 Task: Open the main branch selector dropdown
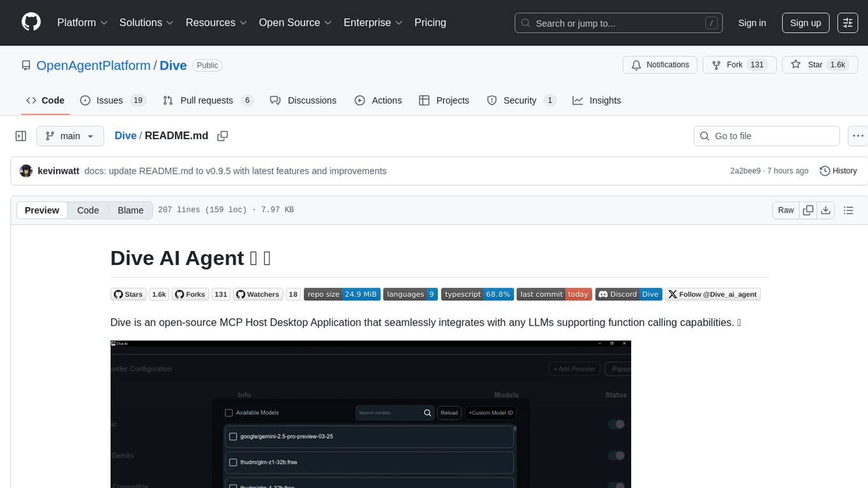[x=70, y=136]
